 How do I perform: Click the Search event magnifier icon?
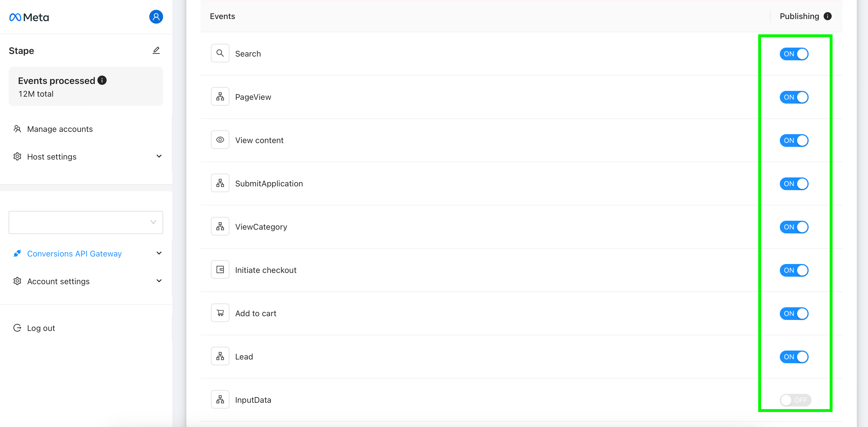coord(220,53)
